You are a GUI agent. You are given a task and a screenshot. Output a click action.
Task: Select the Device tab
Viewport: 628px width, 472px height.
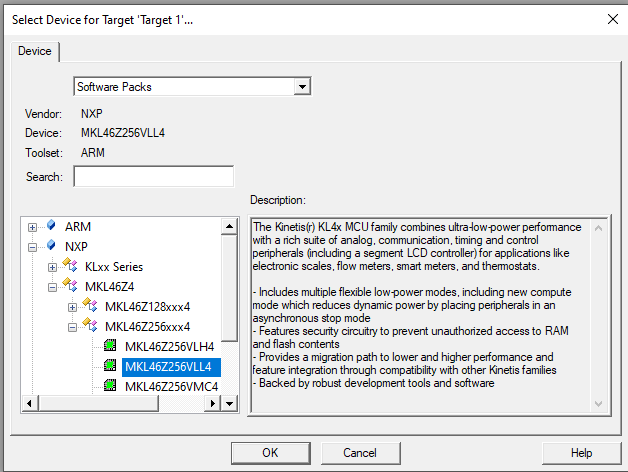[36, 51]
